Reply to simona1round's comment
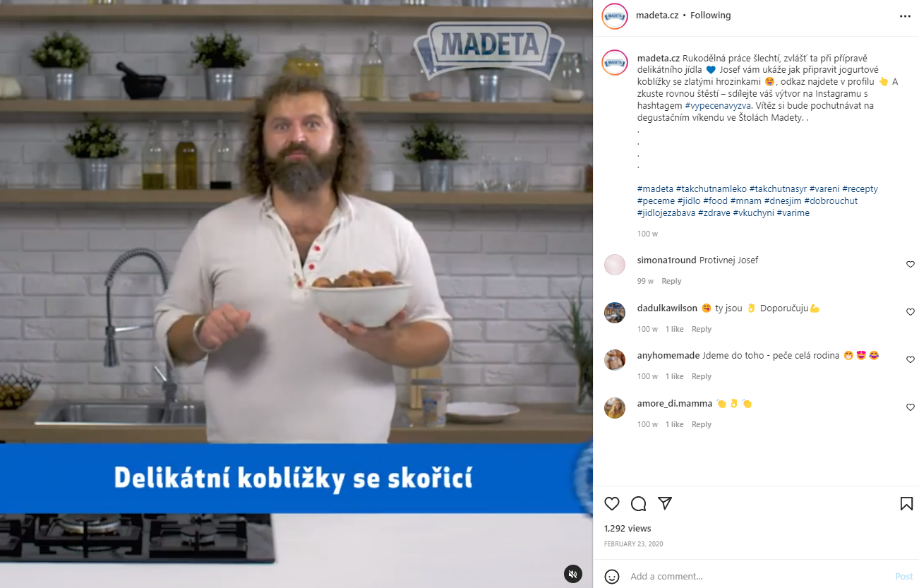Screen dimensions: 919x588 point(671,281)
